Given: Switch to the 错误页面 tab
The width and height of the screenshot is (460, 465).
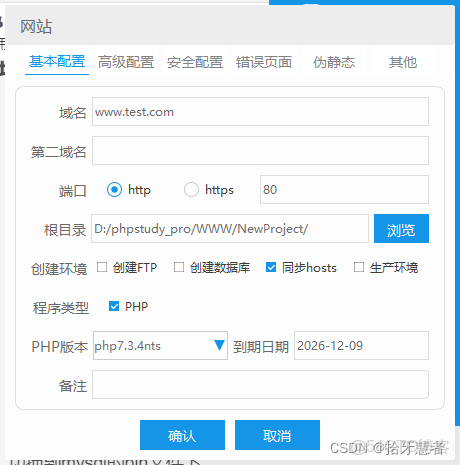Looking at the screenshot, I should click(264, 62).
